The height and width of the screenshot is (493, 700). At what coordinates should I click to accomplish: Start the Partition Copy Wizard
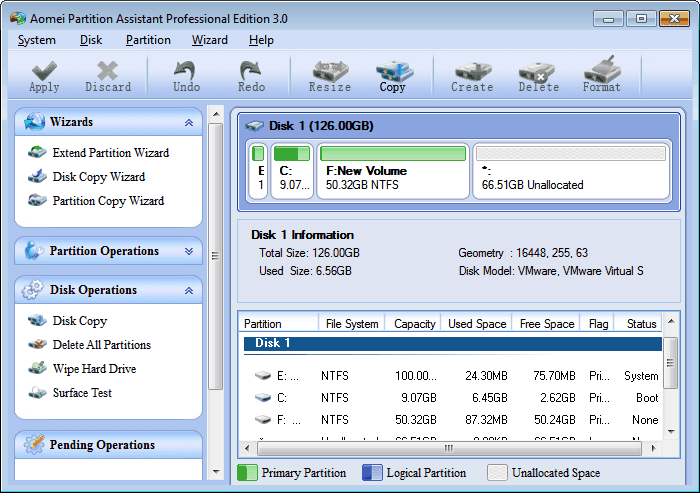click(108, 201)
